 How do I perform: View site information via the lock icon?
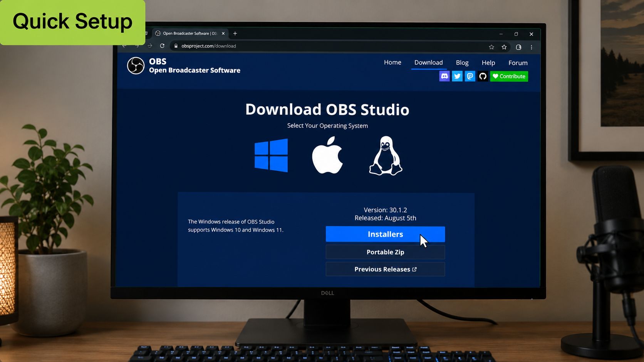[176, 46]
